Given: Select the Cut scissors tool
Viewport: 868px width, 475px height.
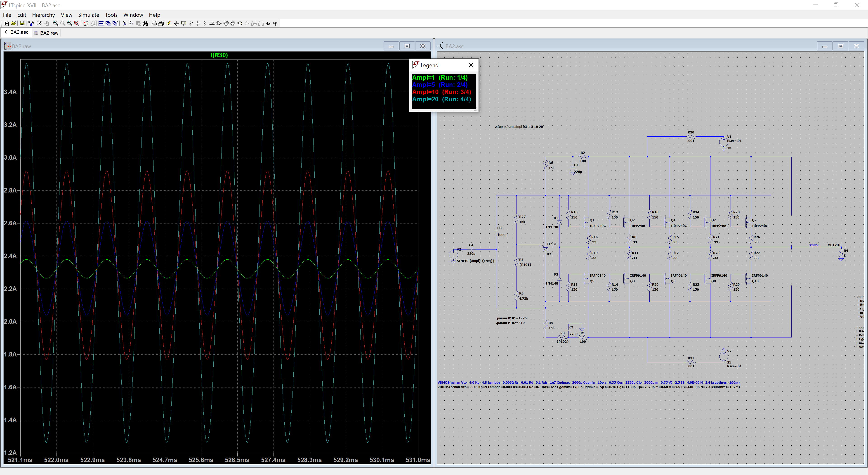Looking at the screenshot, I should click(x=124, y=23).
